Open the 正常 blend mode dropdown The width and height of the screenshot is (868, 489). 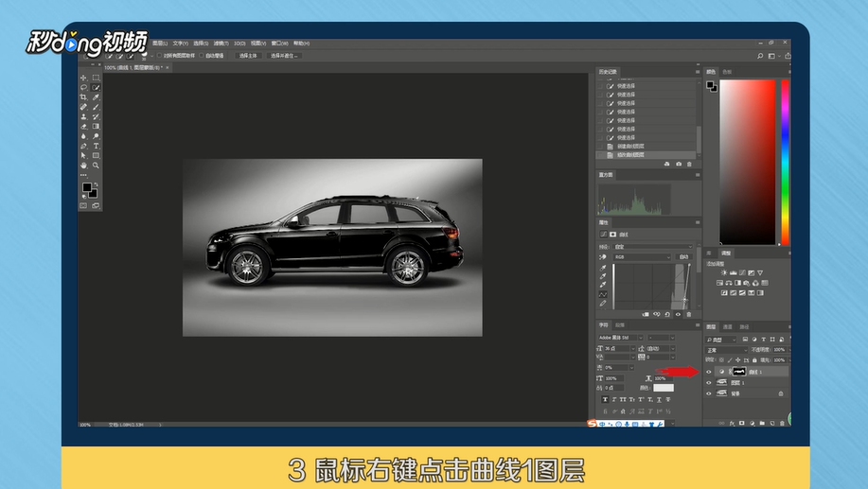pos(727,350)
